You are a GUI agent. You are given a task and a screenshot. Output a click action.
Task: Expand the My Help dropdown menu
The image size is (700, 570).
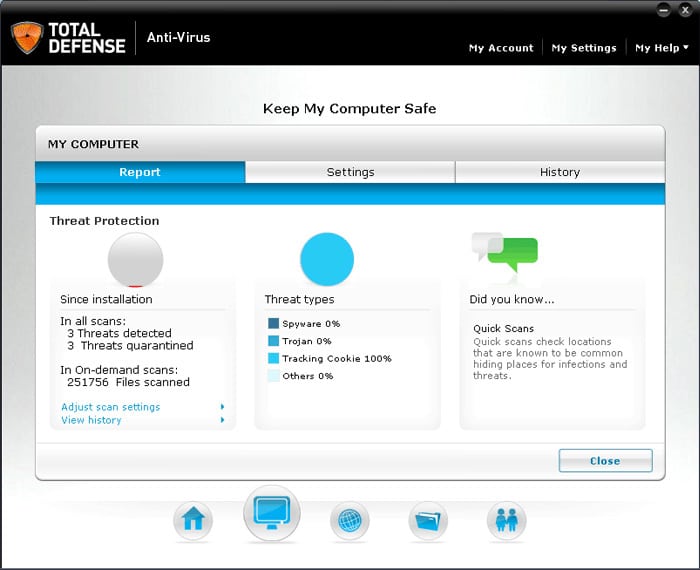coord(662,48)
